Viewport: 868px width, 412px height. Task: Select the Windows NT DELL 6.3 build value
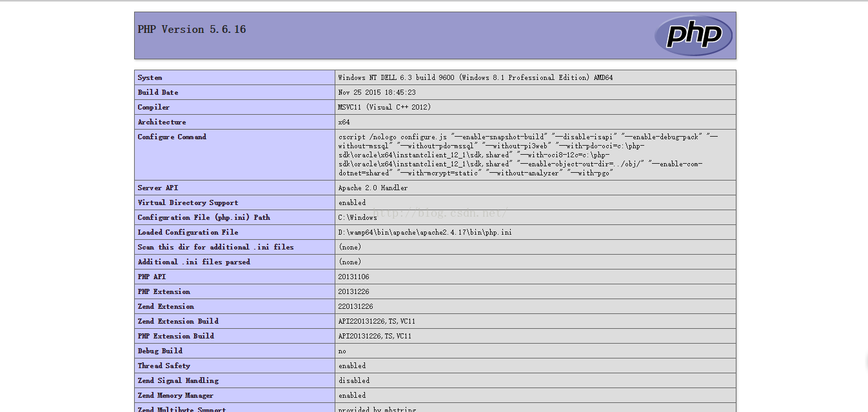[475, 77]
